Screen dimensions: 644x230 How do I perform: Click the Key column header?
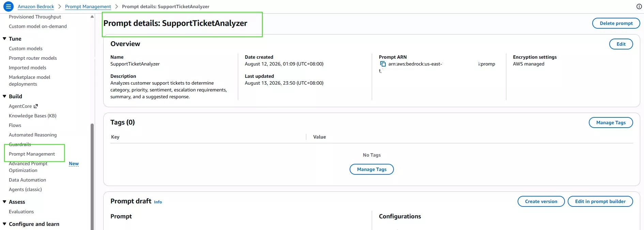[x=115, y=137]
